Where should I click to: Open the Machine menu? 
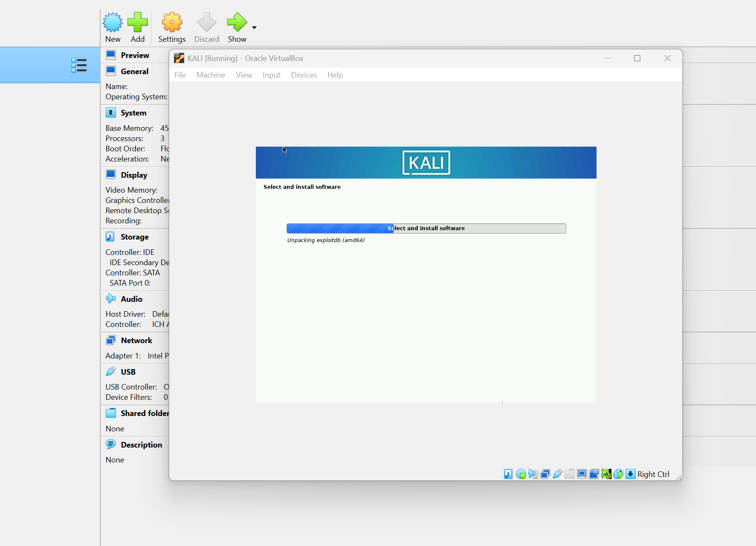[211, 75]
